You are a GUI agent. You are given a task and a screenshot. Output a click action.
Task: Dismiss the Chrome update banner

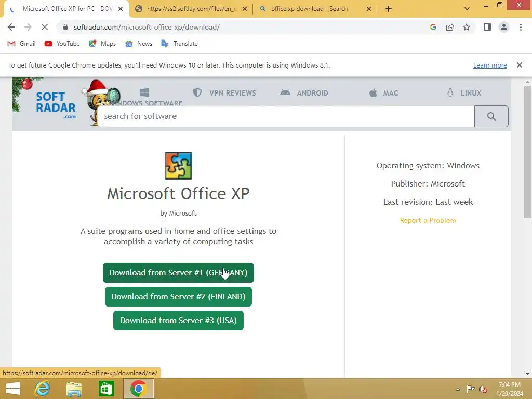[x=520, y=65]
